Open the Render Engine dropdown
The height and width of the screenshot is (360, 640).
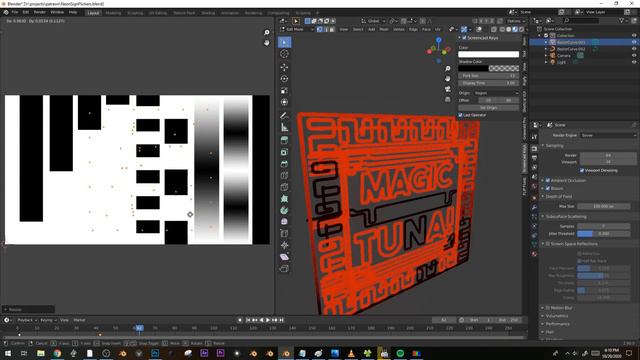coord(608,135)
